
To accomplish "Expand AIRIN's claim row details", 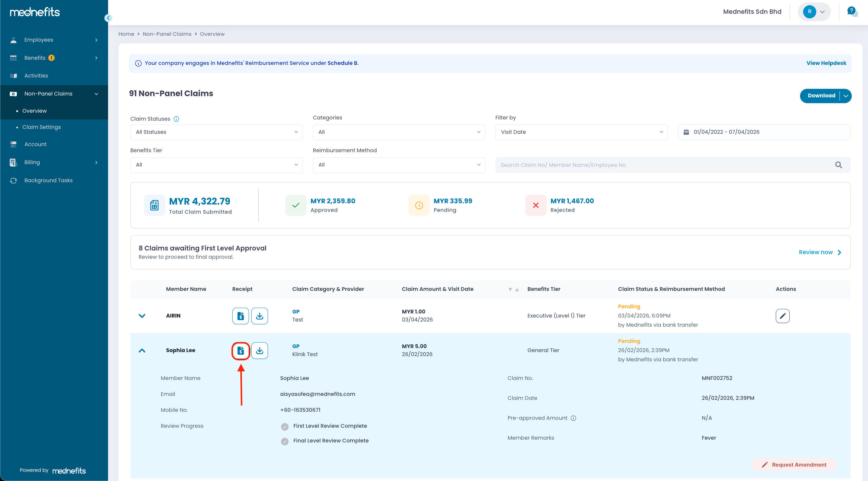I will tap(142, 316).
